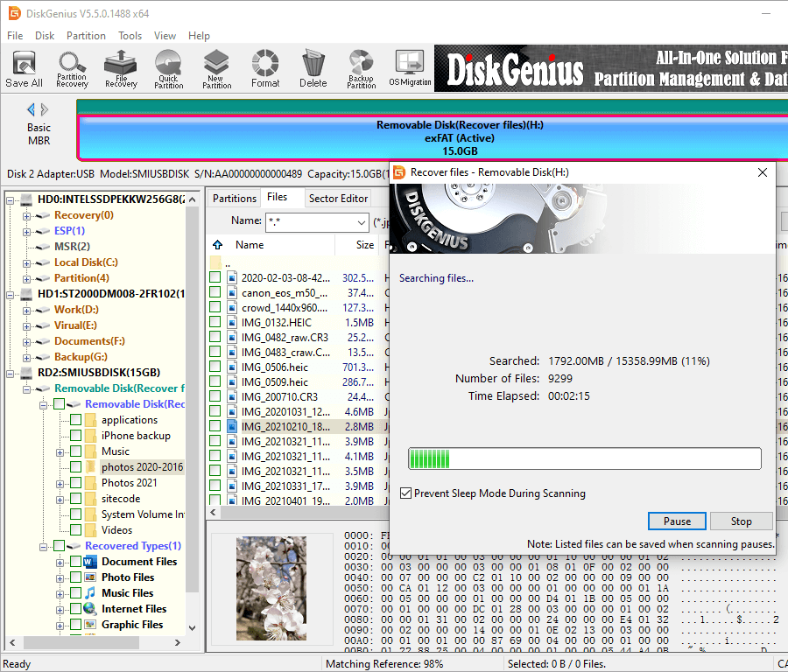
Task: Uncheck Prevent Sleep Mode During Scanning
Action: tap(405, 493)
